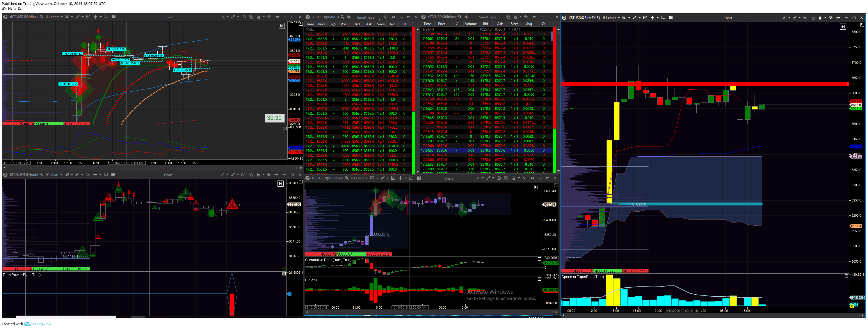Close the Bid Ask indicator panel
Screen dimensions: 868x329
coord(540,279)
